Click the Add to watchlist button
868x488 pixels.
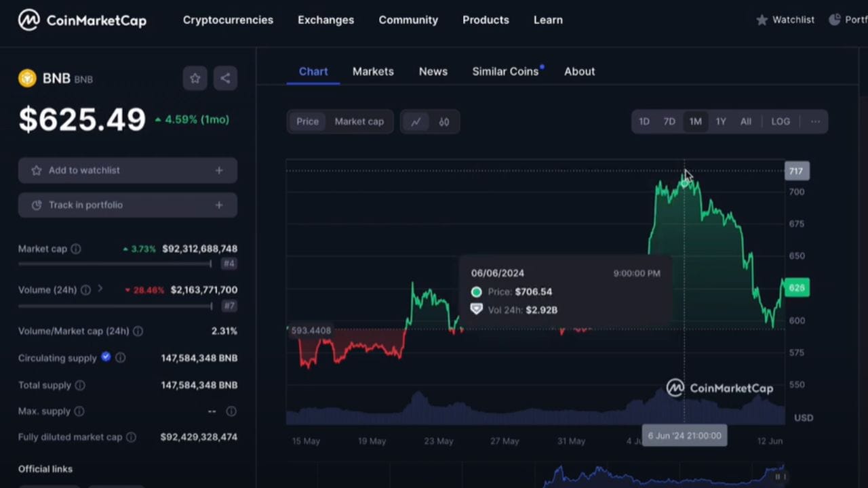point(127,170)
